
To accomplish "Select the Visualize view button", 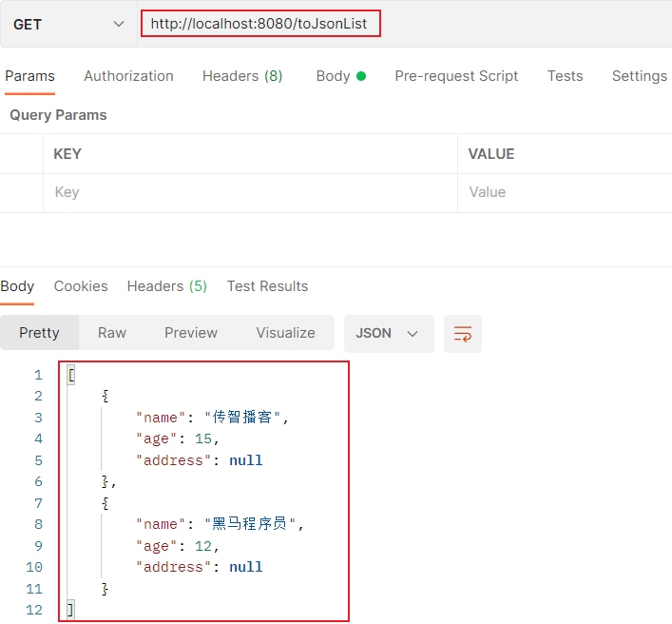I will coord(285,333).
